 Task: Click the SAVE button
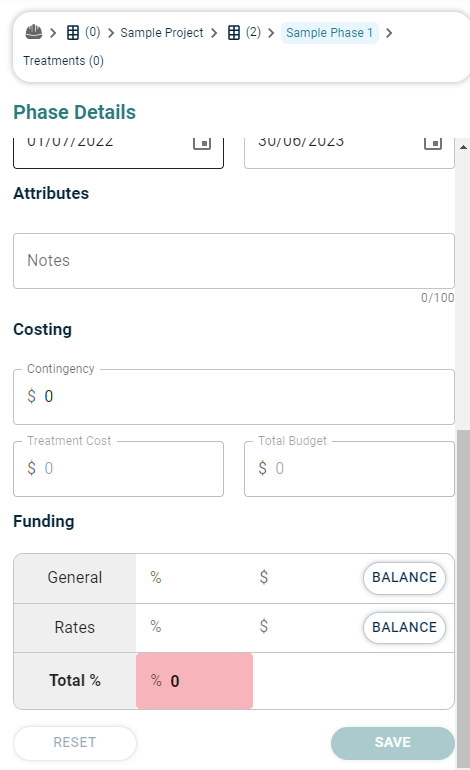392,742
